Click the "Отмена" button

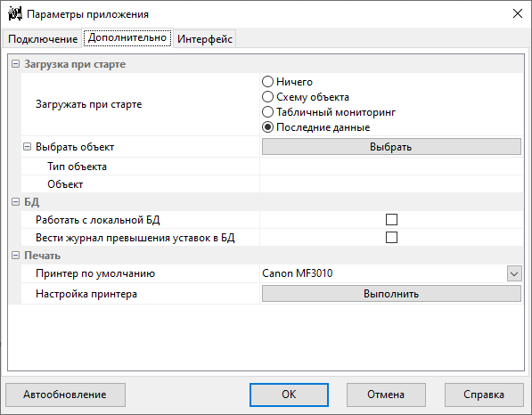386,395
